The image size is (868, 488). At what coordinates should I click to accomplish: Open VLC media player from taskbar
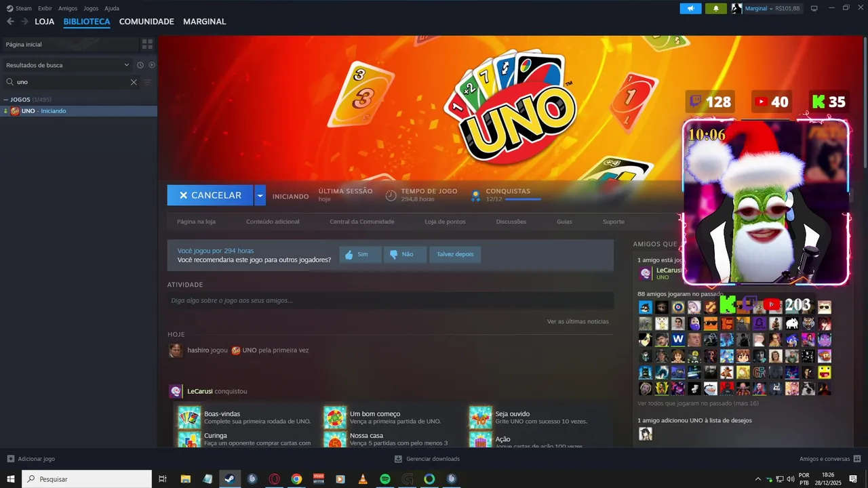(x=363, y=479)
